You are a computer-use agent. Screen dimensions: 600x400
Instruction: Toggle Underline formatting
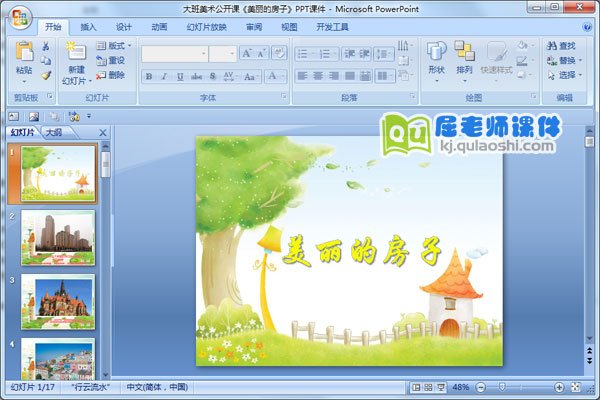[x=180, y=76]
